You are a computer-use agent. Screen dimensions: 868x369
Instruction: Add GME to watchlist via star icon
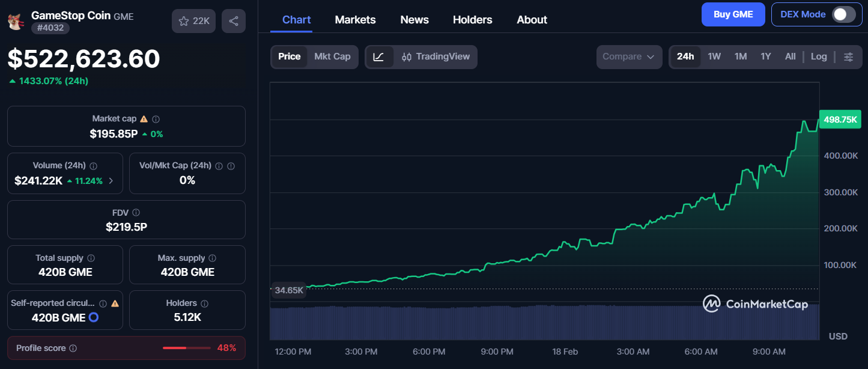click(x=184, y=21)
